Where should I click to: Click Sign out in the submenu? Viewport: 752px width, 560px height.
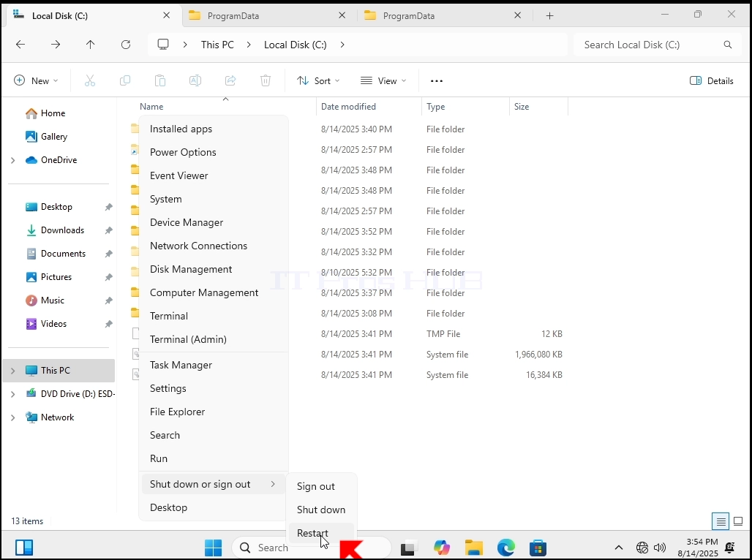tap(321, 487)
